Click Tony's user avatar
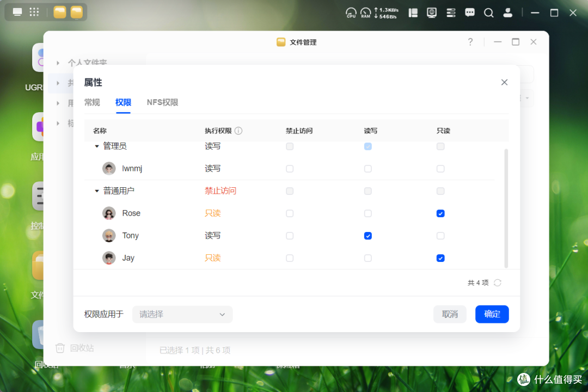The width and height of the screenshot is (588, 392). point(109,236)
